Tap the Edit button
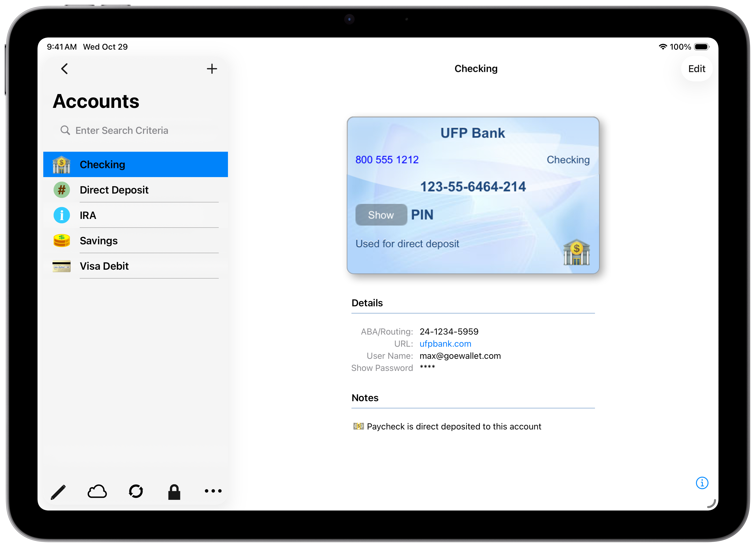Screen dimensions: 756x548 click(697, 69)
